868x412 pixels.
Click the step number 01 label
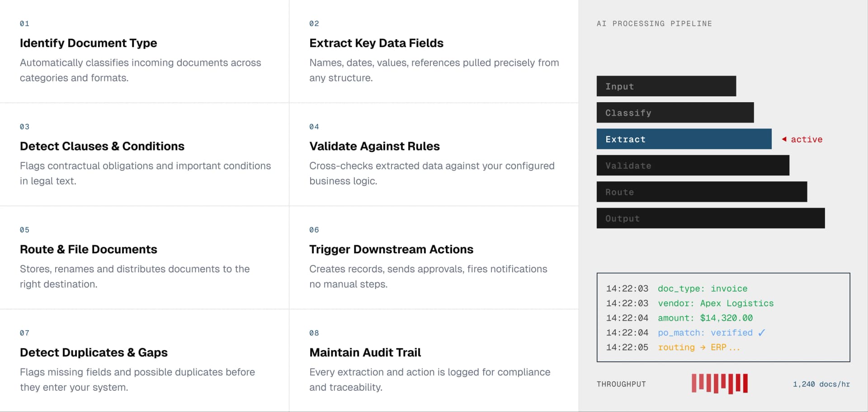24,24
